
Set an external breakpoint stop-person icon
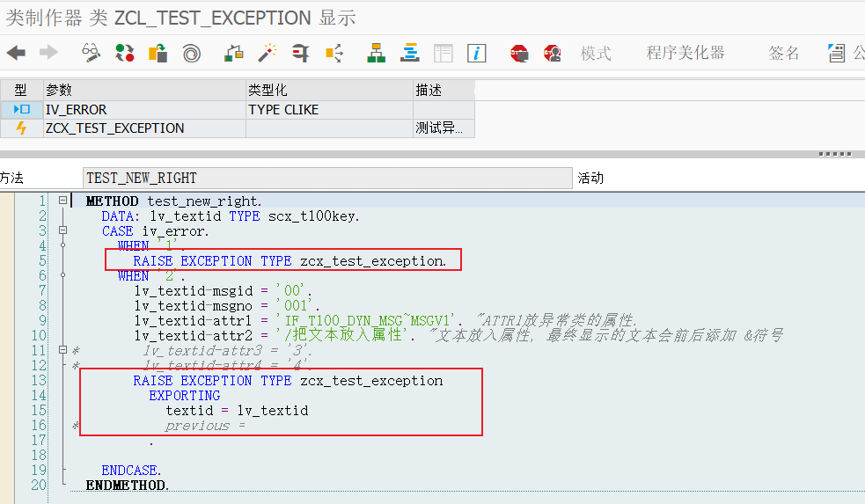pos(553,54)
